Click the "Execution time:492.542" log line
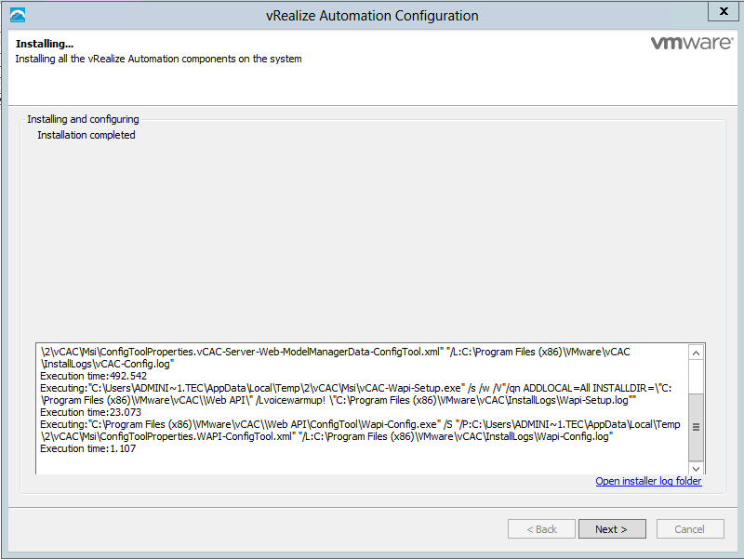The width and height of the screenshot is (744, 560). (94, 376)
